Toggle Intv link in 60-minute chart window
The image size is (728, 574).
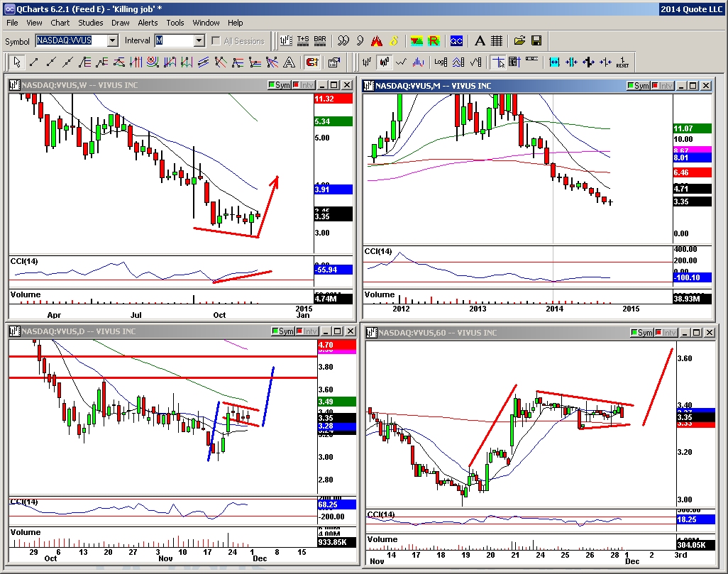click(x=666, y=333)
